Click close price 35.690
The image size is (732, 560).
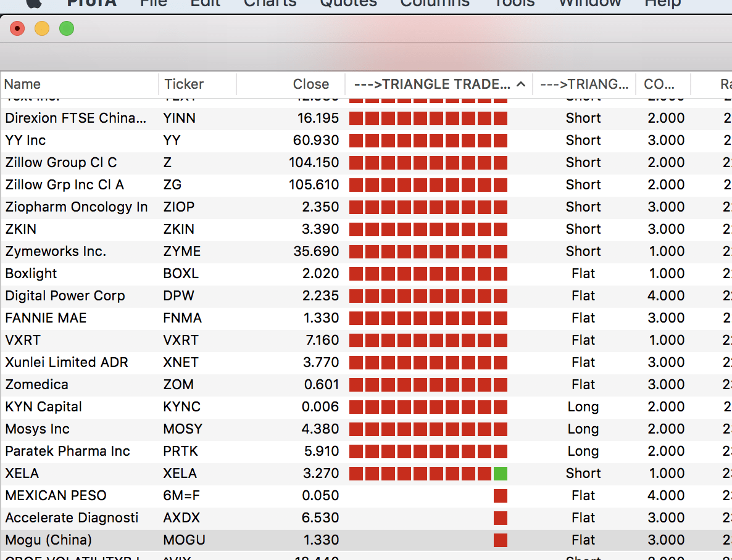[x=316, y=251]
